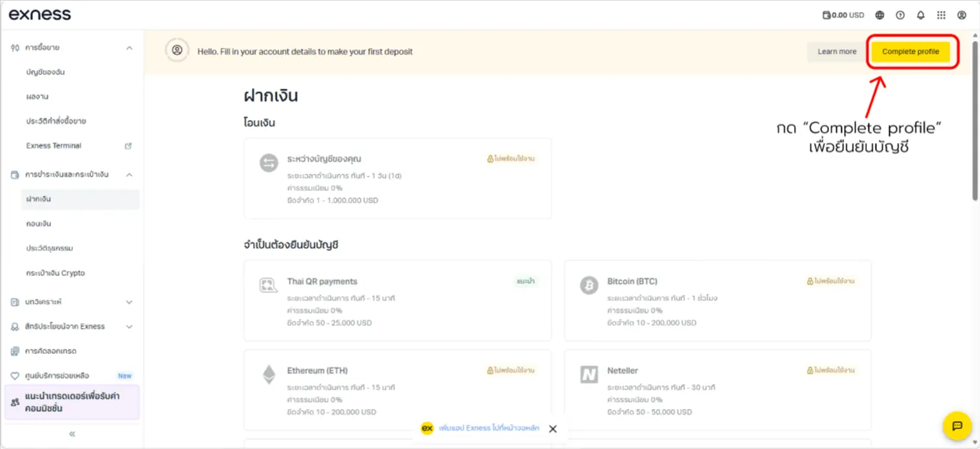Click the แนะนำเทรดเดอร์เพื่อรับค่าคอมมิชชั่น banner
980x449 pixels.
[72, 402]
